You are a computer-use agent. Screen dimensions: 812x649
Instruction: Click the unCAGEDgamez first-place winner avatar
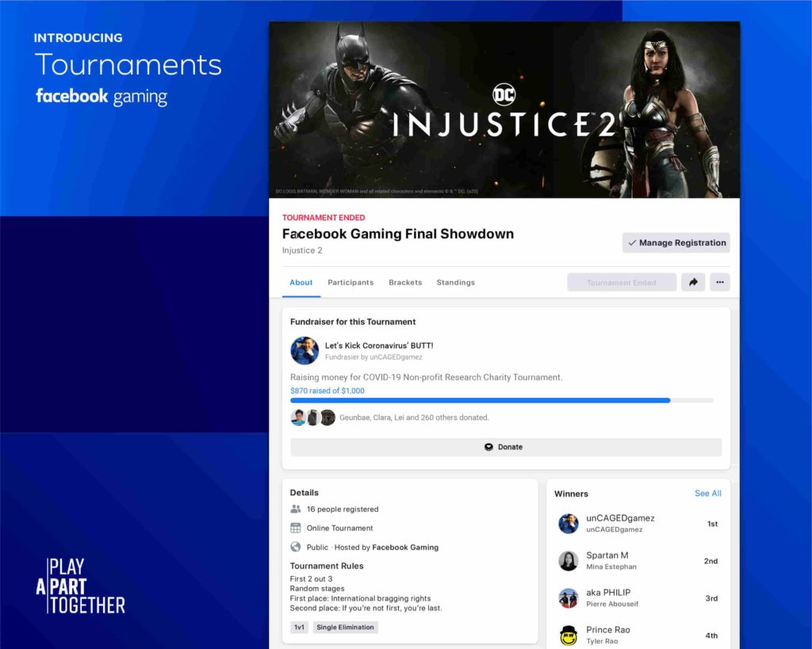568,524
